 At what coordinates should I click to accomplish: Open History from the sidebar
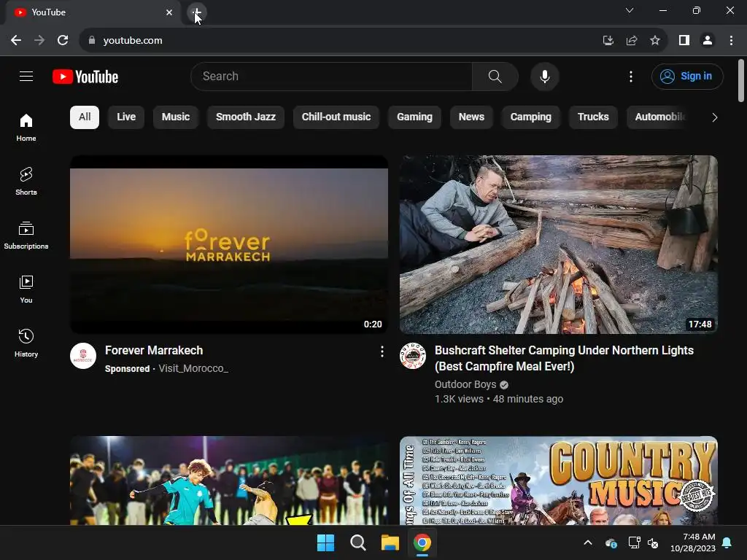click(x=26, y=343)
